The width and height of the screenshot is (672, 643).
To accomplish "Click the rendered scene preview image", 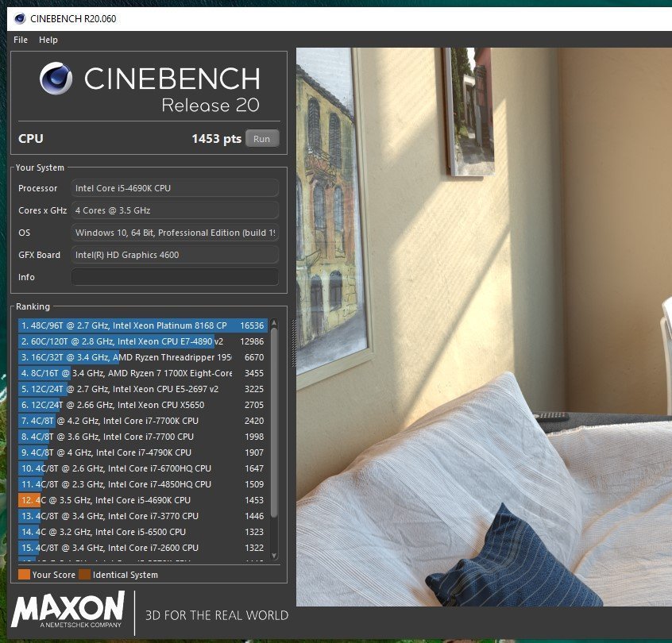I will pyautogui.click(x=484, y=327).
